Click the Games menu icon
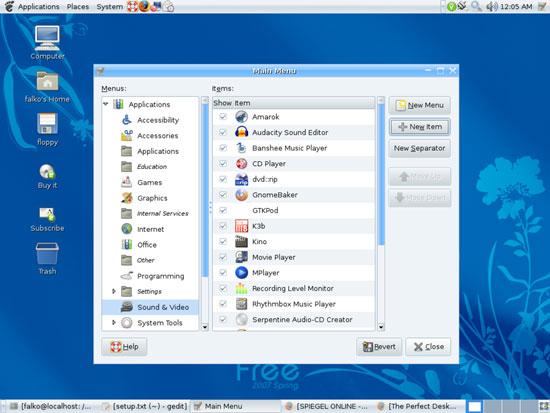550x413 pixels. (127, 182)
